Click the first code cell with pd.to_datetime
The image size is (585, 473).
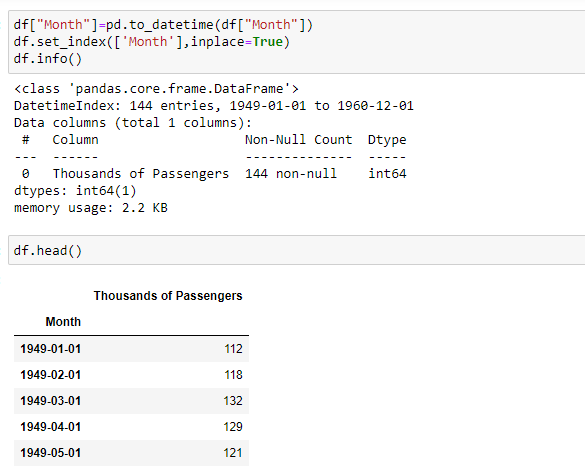pos(297,42)
